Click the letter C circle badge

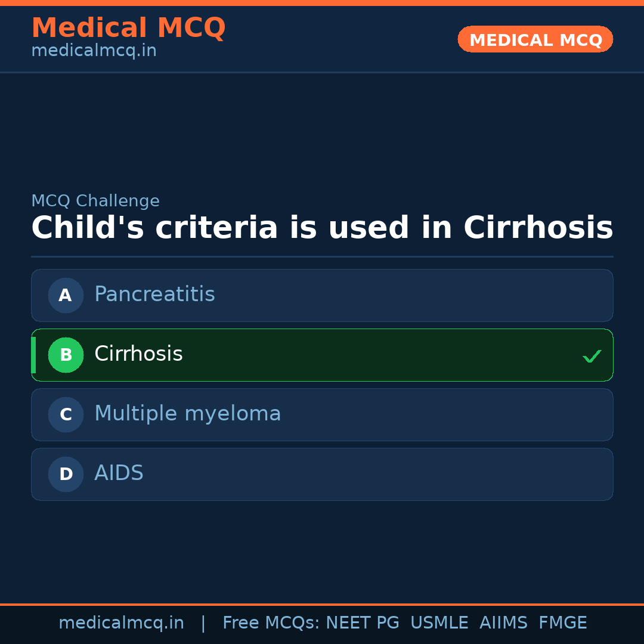coord(66,414)
